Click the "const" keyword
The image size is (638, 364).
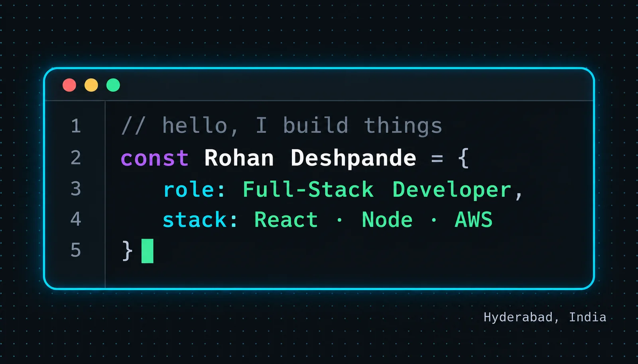tap(155, 158)
